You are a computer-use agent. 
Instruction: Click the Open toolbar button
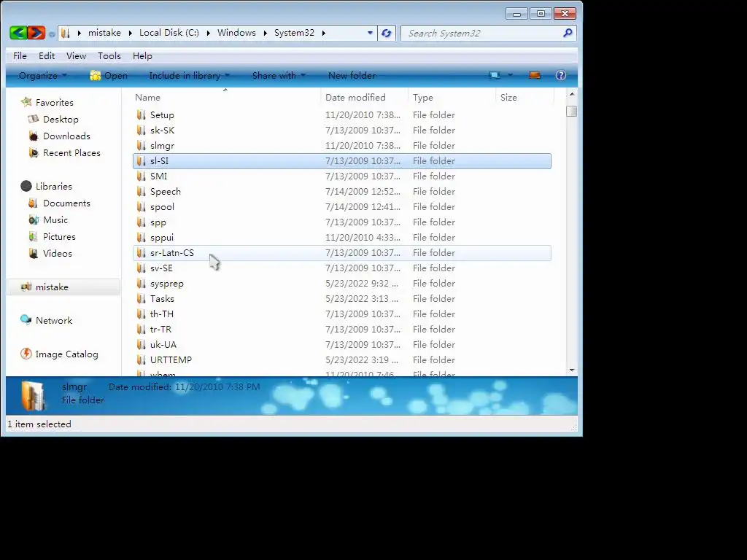(109, 75)
